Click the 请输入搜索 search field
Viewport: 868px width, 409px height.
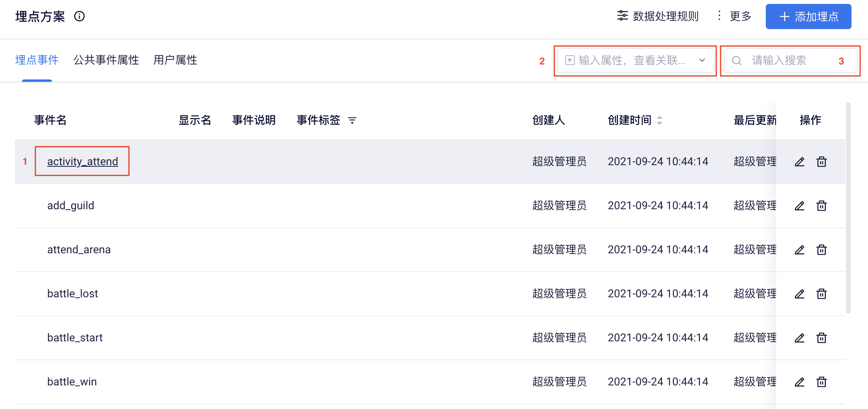(791, 61)
